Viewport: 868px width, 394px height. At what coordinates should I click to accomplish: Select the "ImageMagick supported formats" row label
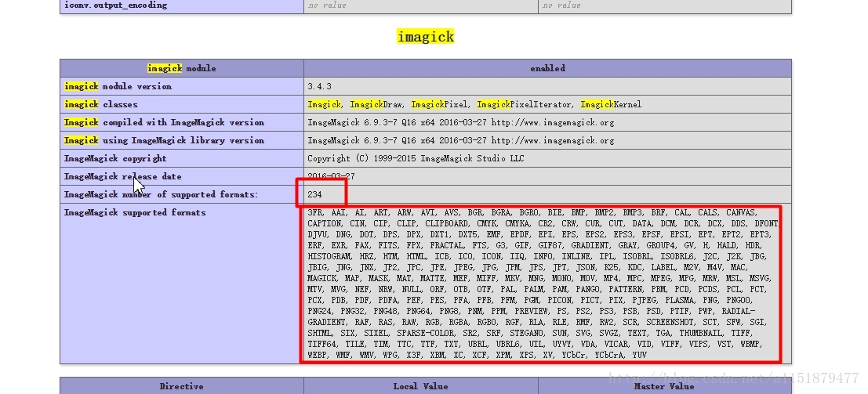pos(135,212)
